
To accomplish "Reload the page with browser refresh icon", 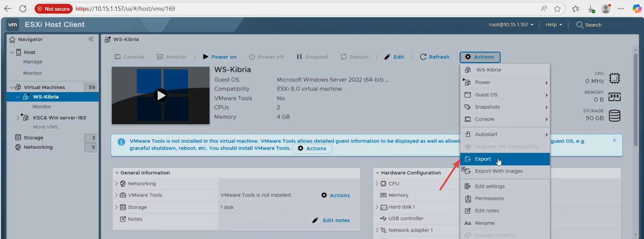I will (23, 8).
